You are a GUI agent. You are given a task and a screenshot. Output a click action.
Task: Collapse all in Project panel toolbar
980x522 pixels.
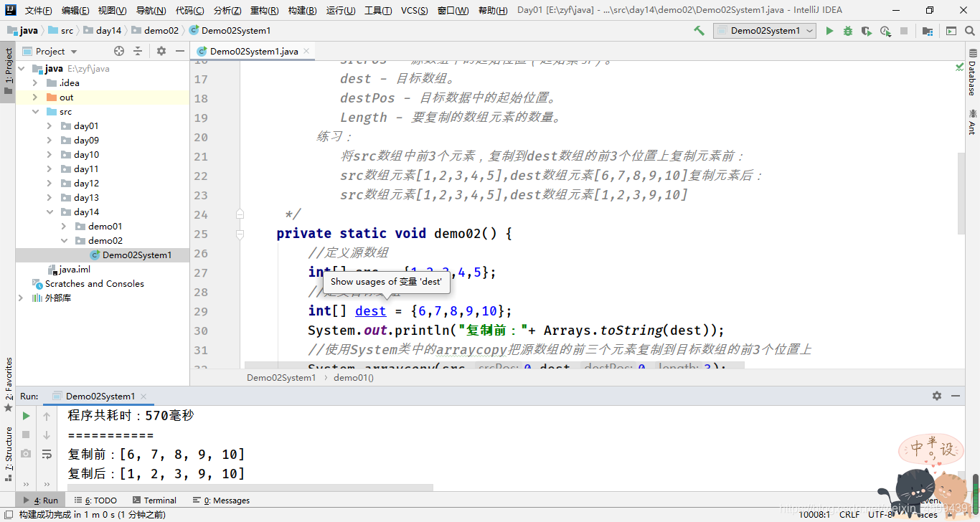tap(138, 51)
